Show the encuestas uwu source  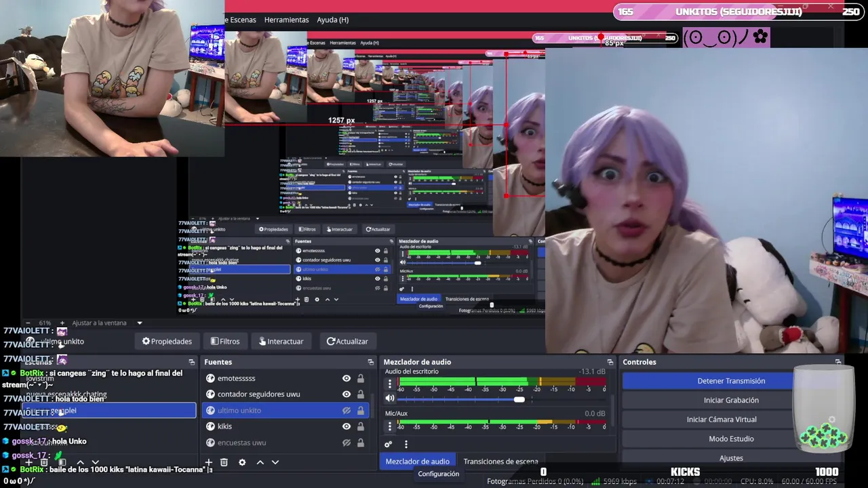click(347, 443)
